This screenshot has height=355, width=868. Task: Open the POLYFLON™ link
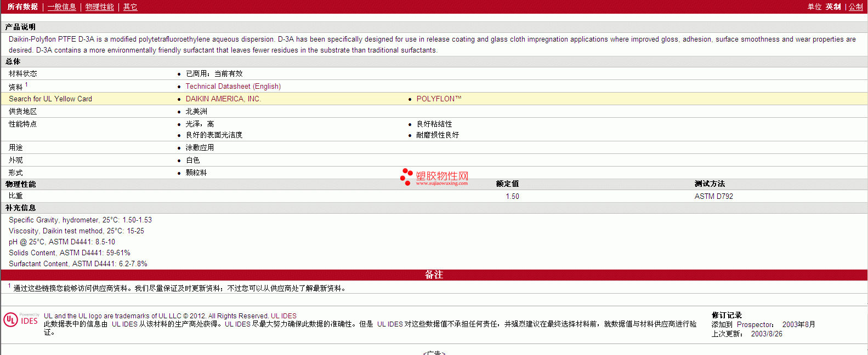439,99
